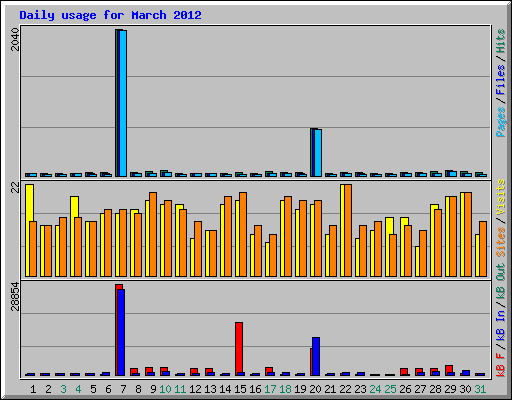This screenshot has width=512, height=400.
Task: Click green day label 3 on x-axis
Action: point(63,389)
